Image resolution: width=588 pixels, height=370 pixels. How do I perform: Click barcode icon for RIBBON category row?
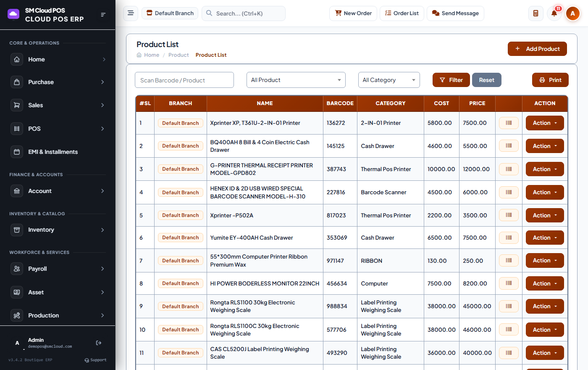509,260
